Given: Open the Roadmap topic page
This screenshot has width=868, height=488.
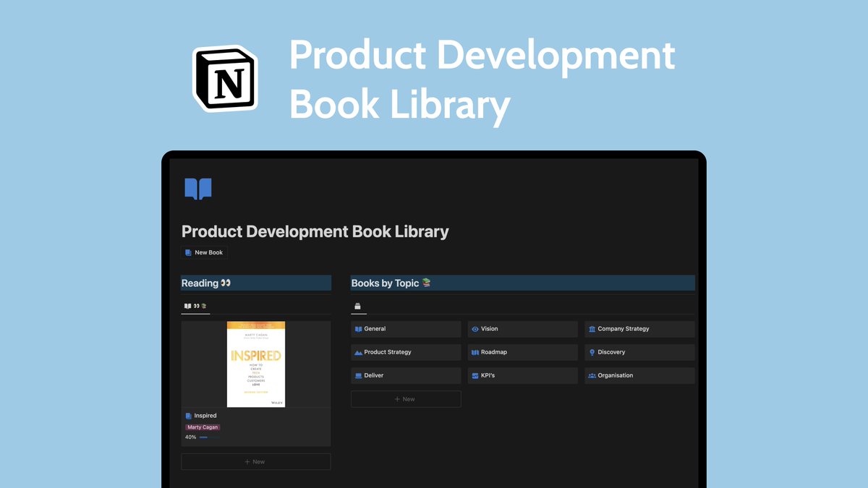Looking at the screenshot, I should 523,352.
